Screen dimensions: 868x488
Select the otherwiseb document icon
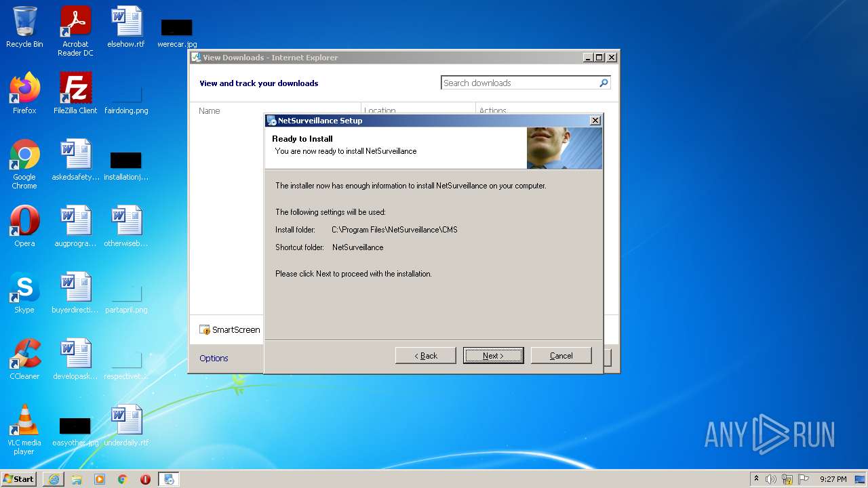(x=126, y=226)
